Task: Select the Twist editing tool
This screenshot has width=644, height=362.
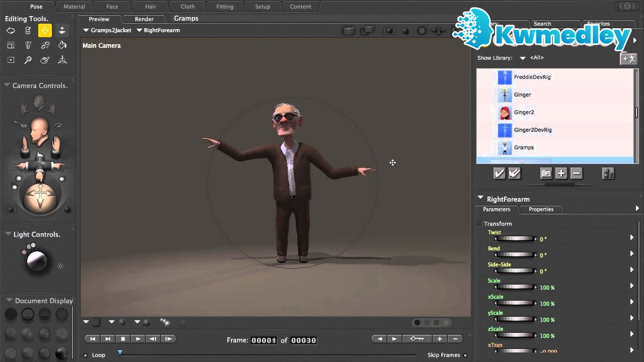Action: 28,31
